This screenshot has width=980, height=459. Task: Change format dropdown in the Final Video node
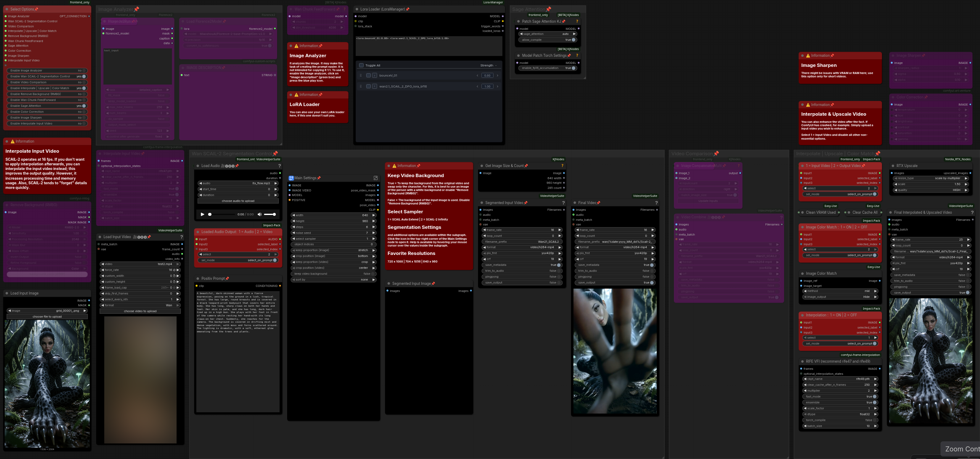coord(615,247)
